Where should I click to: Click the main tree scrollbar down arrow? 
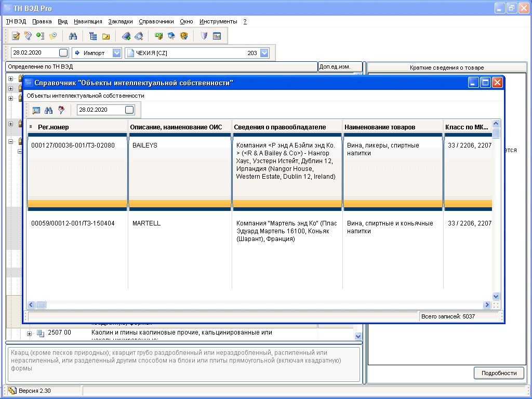pos(358,336)
